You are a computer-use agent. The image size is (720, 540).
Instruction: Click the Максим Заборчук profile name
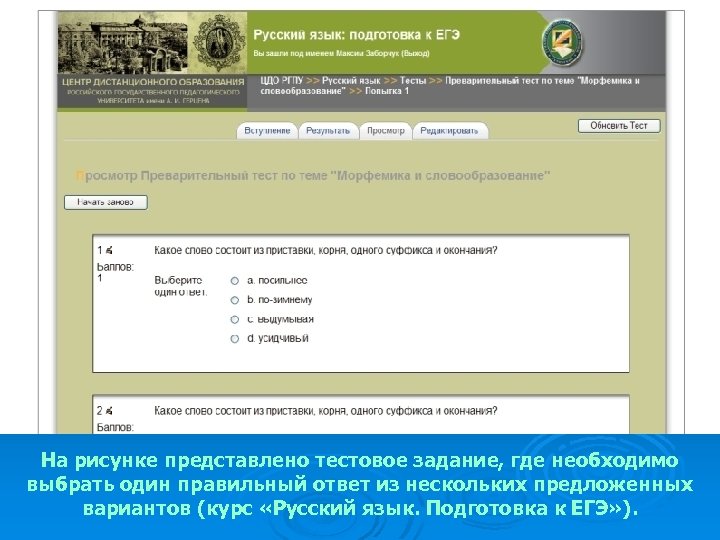click(368, 54)
